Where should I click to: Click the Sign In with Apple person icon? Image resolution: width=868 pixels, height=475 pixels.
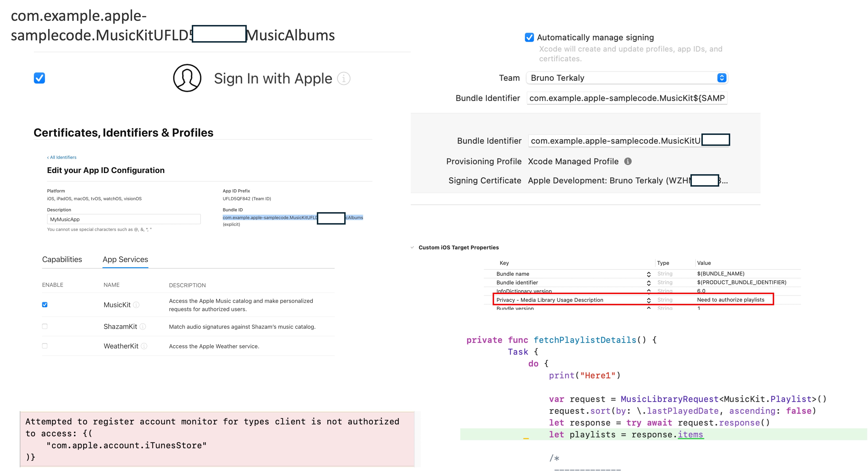[x=187, y=78]
